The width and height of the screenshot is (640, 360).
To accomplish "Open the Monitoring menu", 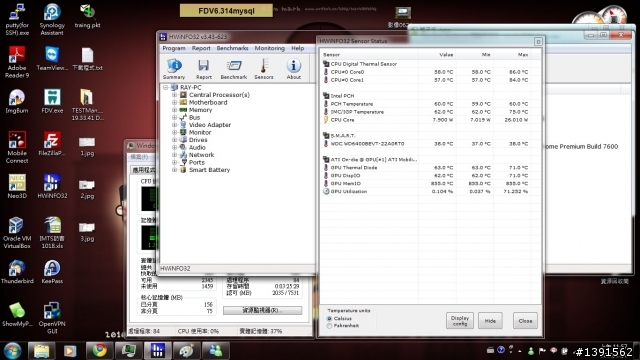I will pyautogui.click(x=269, y=48).
